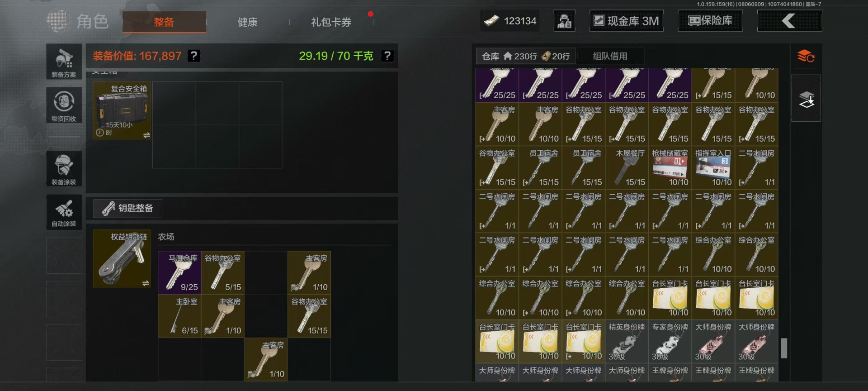Open the 装备涂装 skin icon

[64, 169]
